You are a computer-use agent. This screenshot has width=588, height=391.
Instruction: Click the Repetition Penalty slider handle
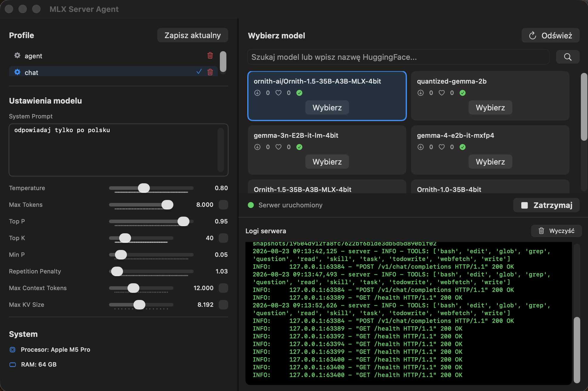117,271
